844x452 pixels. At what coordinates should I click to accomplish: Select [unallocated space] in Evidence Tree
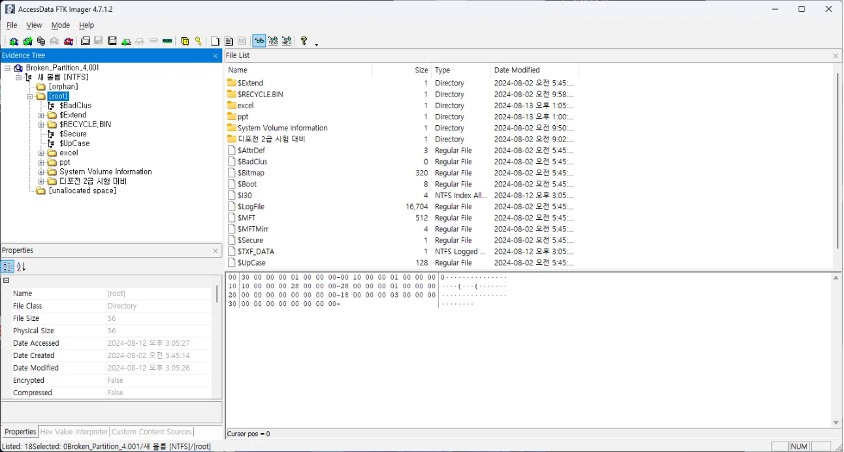(x=82, y=190)
